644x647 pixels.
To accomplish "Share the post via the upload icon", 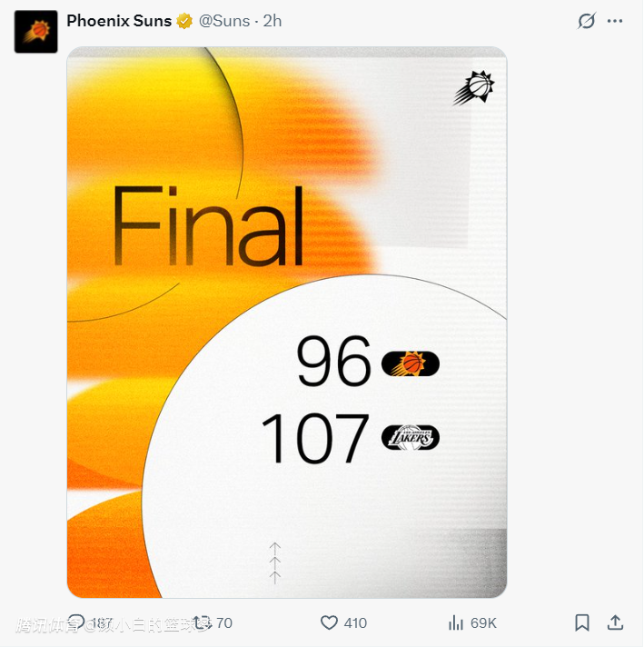I will 615,622.
